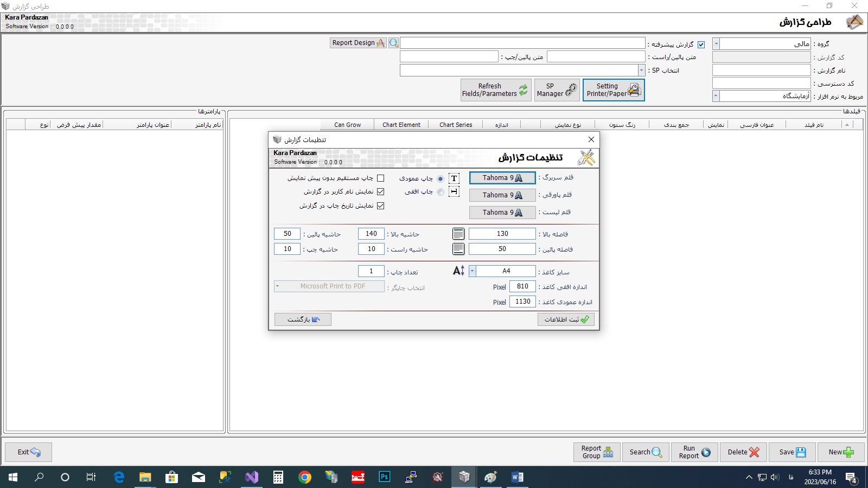Click the Setting Printer/Paper icon
This screenshot has width=868, height=488.
[x=634, y=90]
